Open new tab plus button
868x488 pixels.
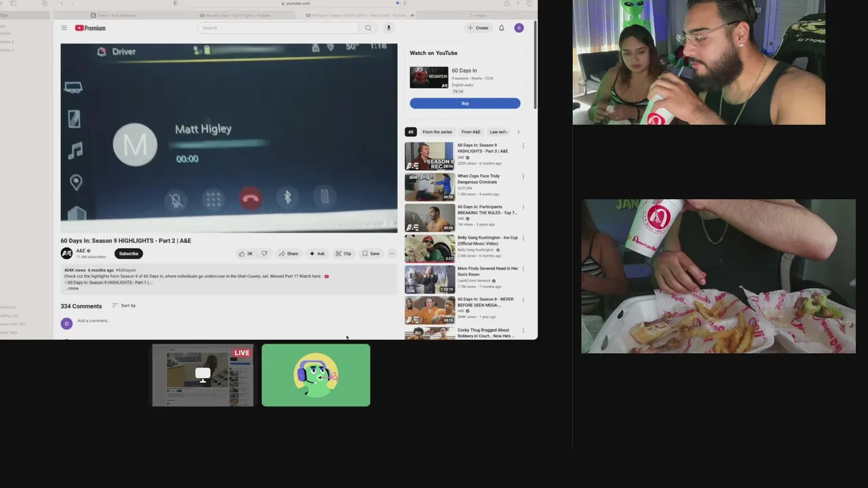[x=518, y=3]
